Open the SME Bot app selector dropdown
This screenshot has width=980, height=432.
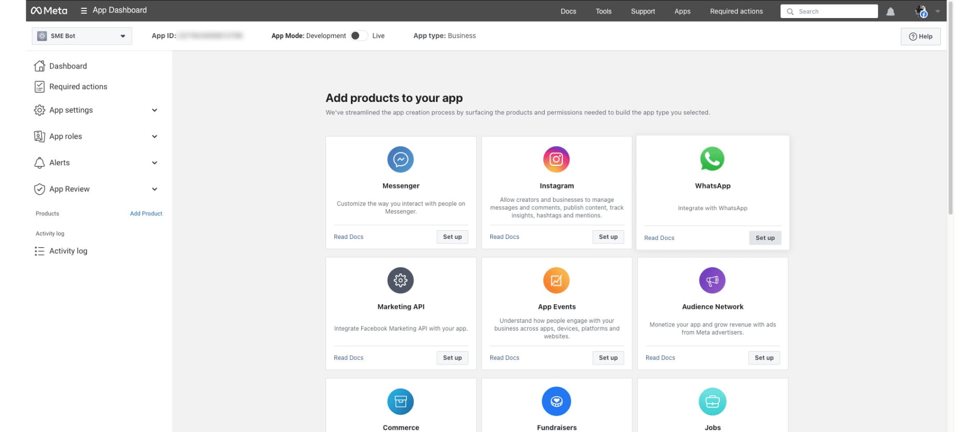point(82,36)
